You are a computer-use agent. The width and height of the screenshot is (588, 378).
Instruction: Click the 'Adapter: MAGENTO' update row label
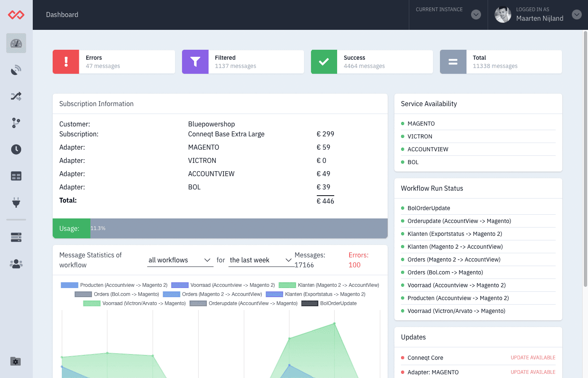(x=433, y=372)
